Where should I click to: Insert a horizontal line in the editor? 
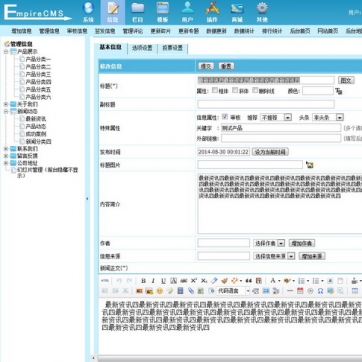(290, 291)
